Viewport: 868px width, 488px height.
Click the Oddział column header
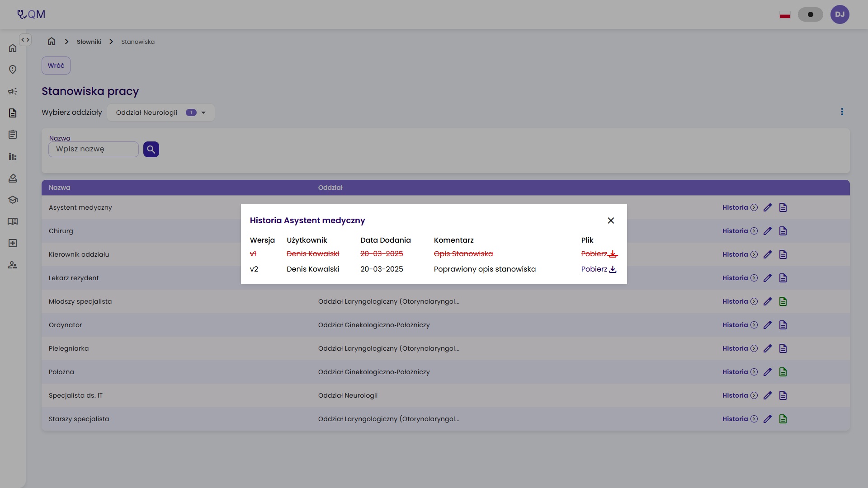point(330,188)
